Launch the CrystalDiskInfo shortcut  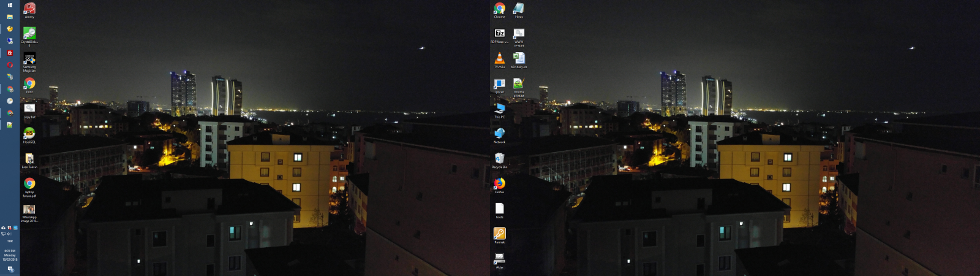[29, 33]
